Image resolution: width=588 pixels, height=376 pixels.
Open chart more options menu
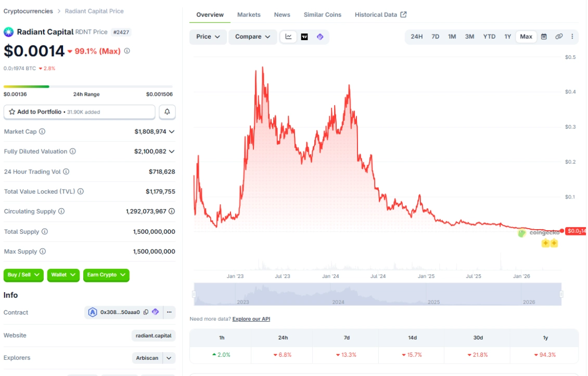point(572,36)
